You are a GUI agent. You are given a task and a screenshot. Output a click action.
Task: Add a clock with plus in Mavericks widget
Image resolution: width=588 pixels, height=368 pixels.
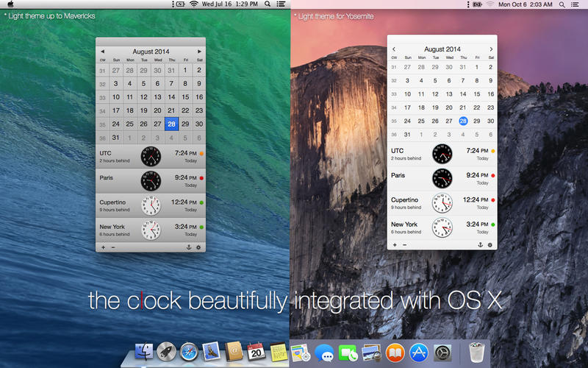[103, 247]
